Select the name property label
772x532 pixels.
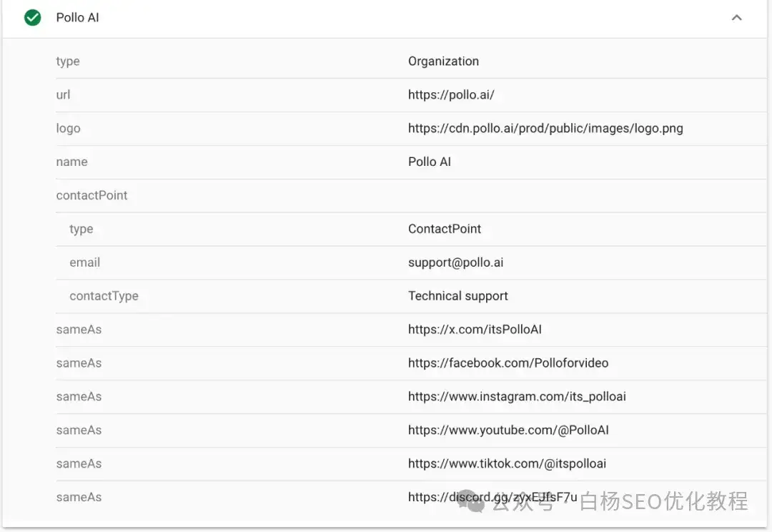tap(72, 162)
